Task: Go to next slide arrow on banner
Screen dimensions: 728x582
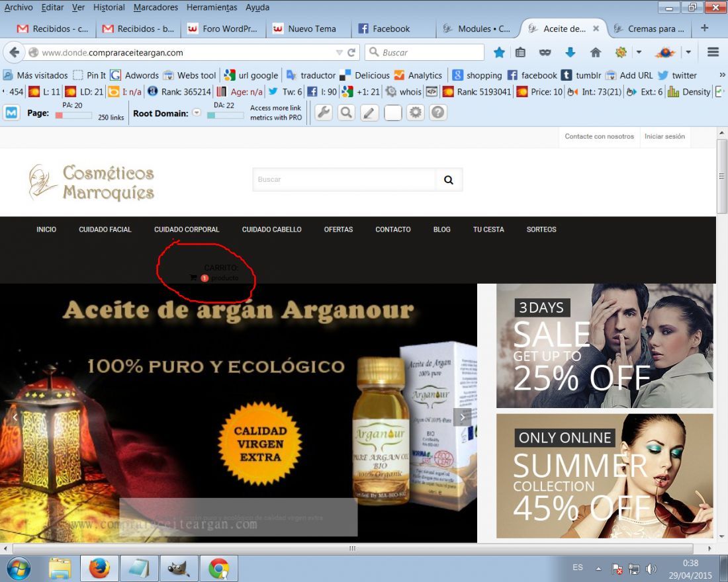Action: 463,417
